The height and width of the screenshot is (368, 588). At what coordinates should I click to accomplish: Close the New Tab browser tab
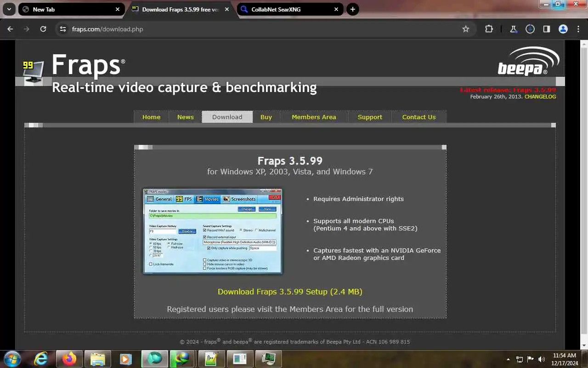point(118,9)
